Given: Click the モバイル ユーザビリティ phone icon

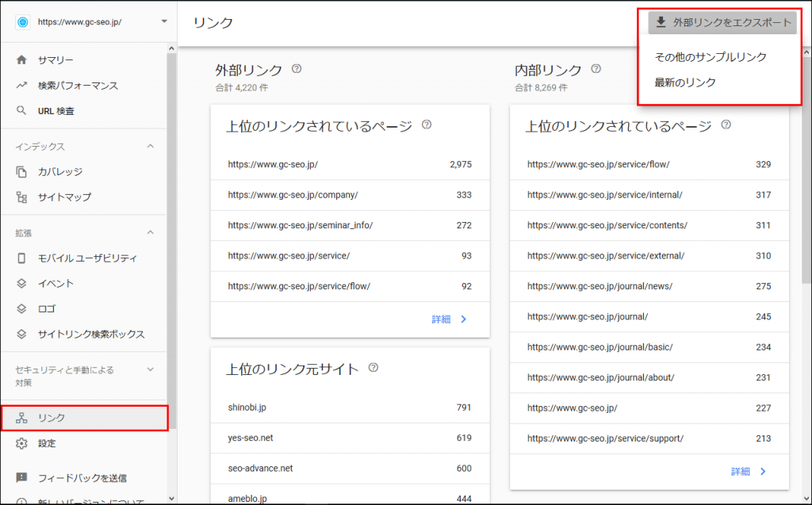Looking at the screenshot, I should pyautogui.click(x=21, y=258).
